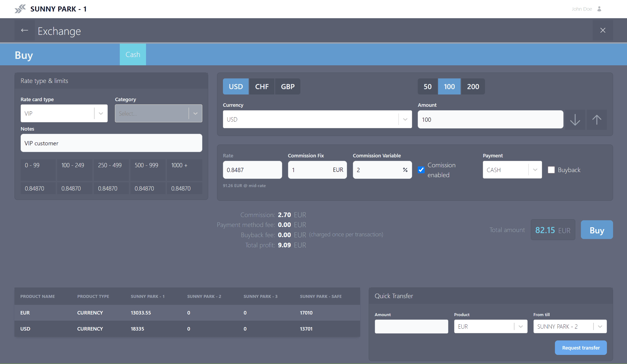The image size is (627, 364).
Task: Click into the Notes field
Action: pyautogui.click(x=111, y=143)
